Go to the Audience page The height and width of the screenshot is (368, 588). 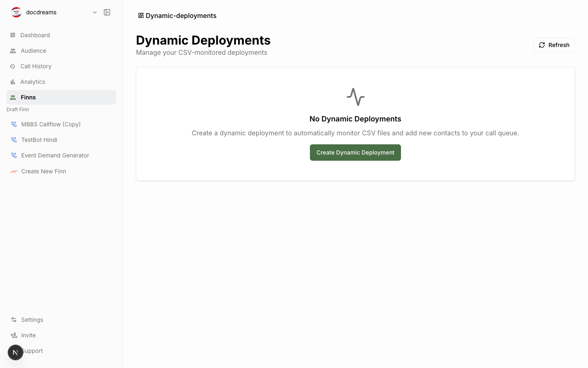61,51
